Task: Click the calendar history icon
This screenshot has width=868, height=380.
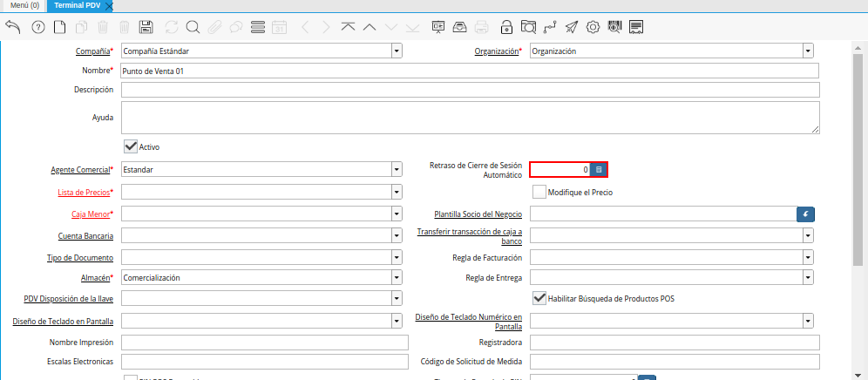Action: [x=280, y=27]
